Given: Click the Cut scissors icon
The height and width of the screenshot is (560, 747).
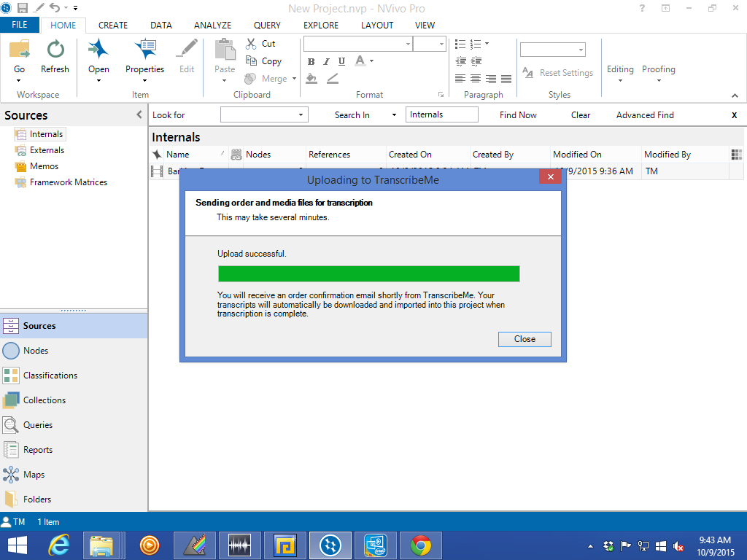Looking at the screenshot, I should pyautogui.click(x=252, y=44).
